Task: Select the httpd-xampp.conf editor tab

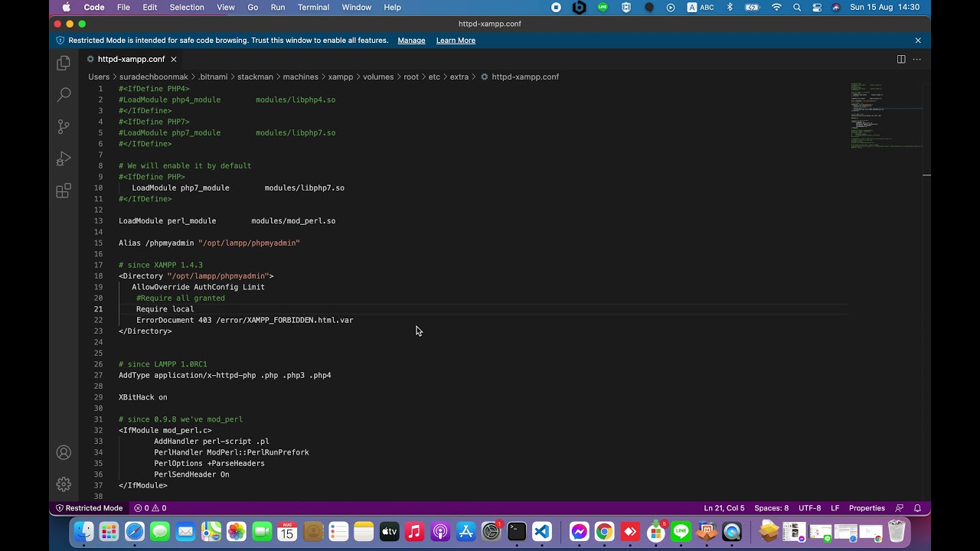Action: (131, 59)
